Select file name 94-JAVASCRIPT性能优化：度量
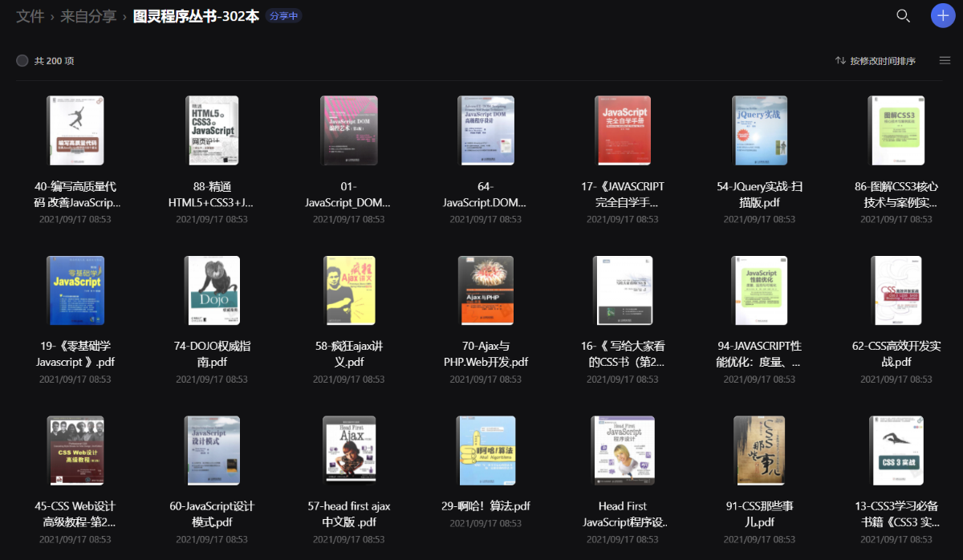Viewport: 963px width, 560px height. 760,354
